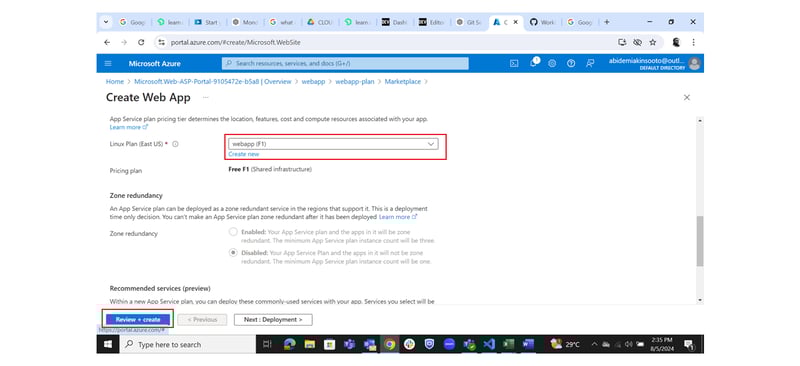Bookmark this page with the star icon

[653, 42]
